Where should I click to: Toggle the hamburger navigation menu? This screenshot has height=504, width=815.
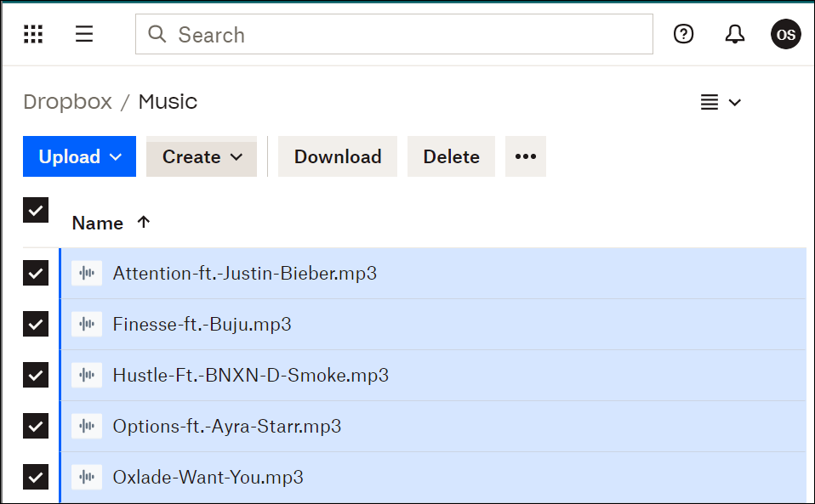(84, 34)
